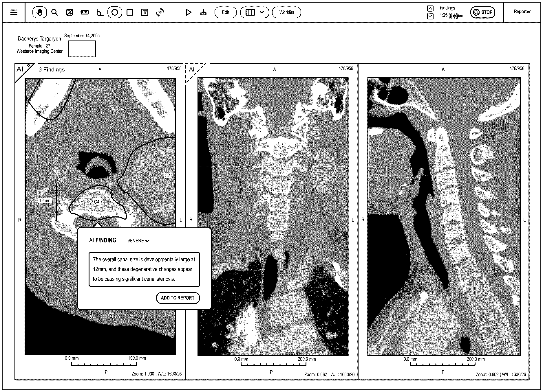Activate the magnifier zoom tool
The image size is (543, 392).
coord(54,12)
